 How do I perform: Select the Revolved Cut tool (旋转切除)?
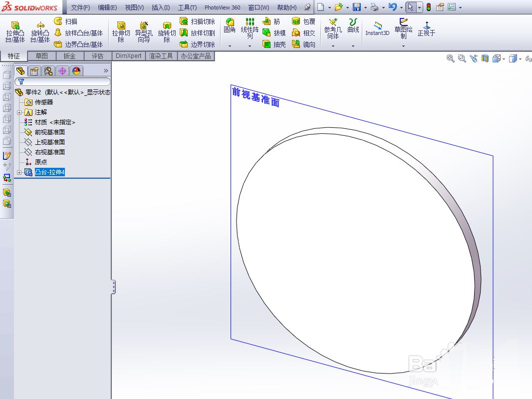coord(167,31)
